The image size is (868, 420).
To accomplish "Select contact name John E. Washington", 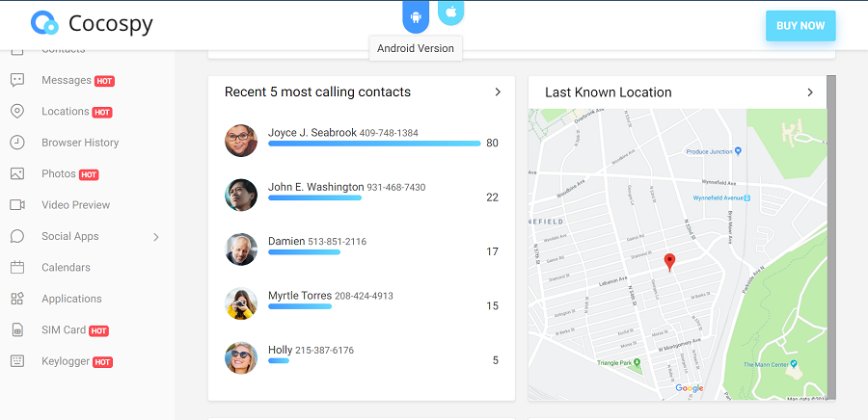I will tap(316, 187).
